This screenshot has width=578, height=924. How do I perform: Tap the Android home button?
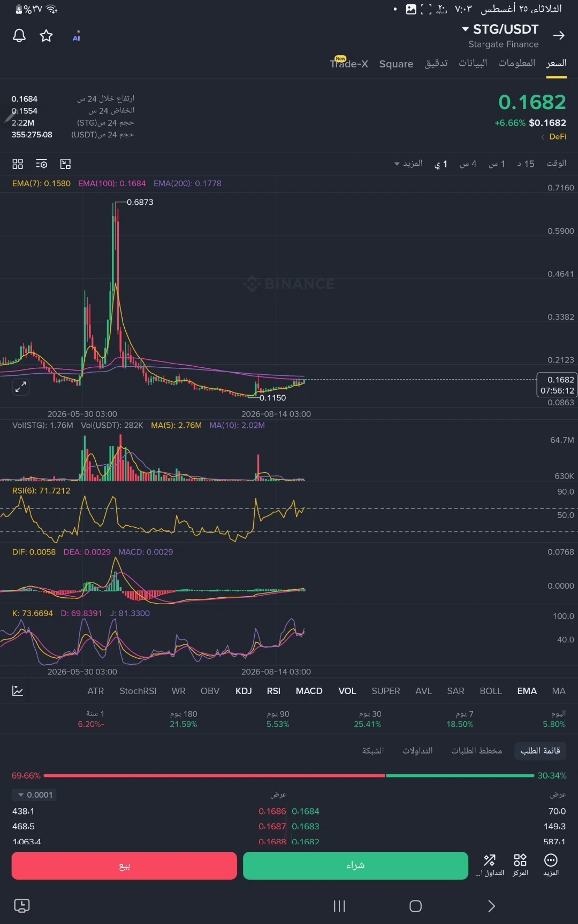click(416, 906)
